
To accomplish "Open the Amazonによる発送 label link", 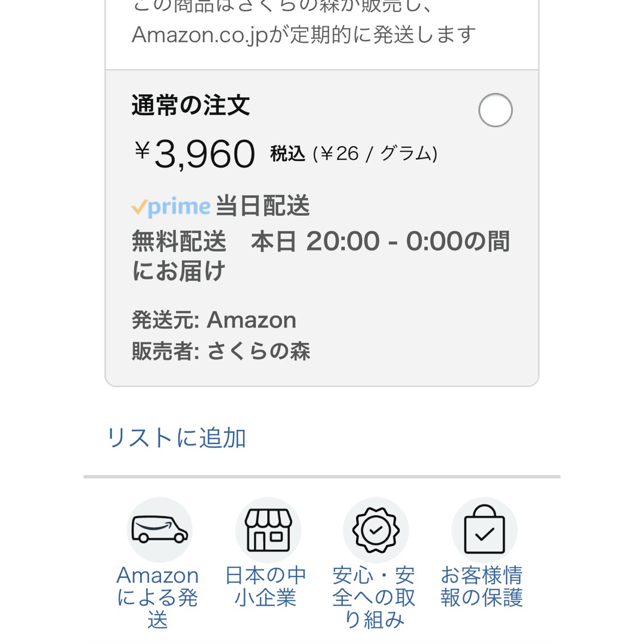I will coord(157,597).
